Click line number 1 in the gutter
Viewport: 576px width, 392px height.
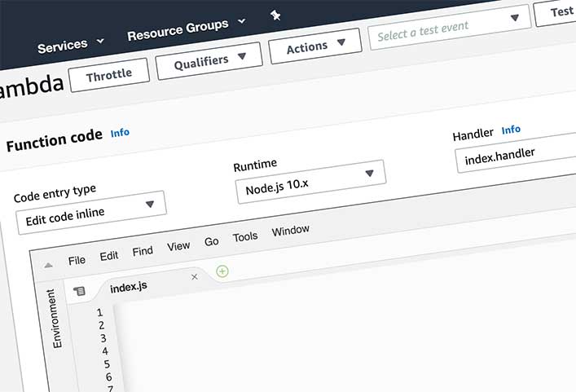pos(99,313)
